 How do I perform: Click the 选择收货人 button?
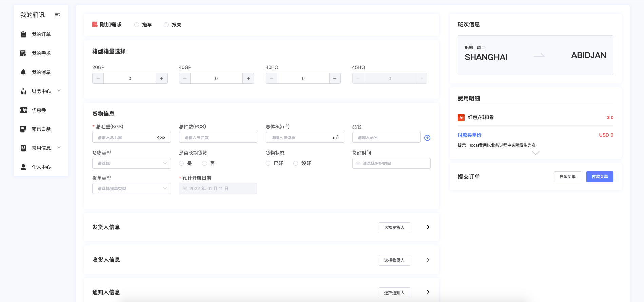pyautogui.click(x=394, y=260)
